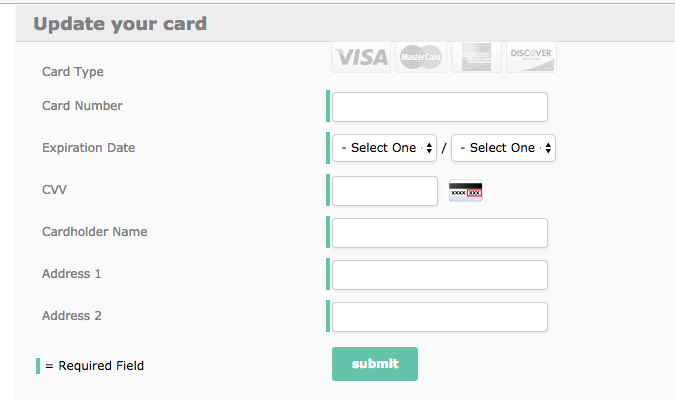Click the 'Update your card' heading
This screenshot has width=675, height=403.
click(x=120, y=24)
